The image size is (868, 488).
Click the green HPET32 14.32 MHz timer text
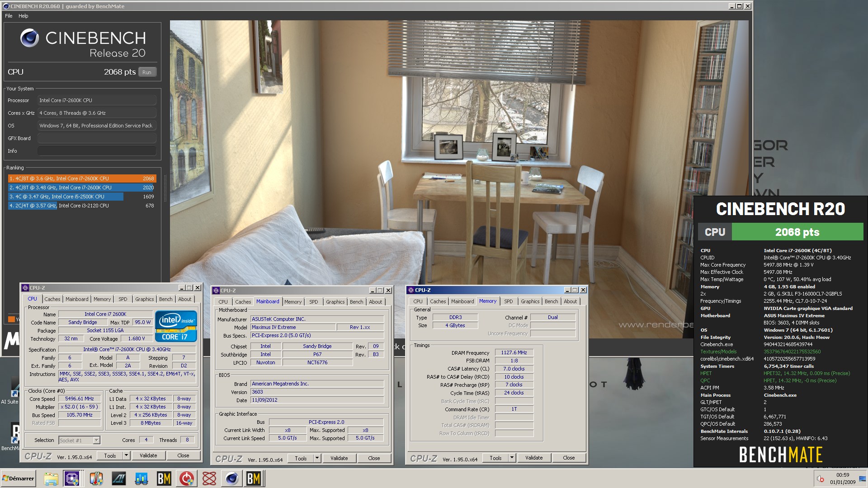click(x=807, y=374)
